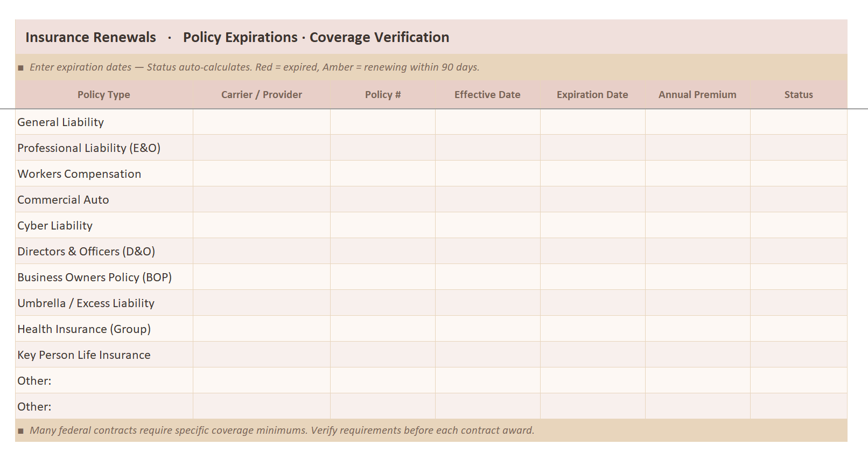
Task: Select Expiration Date cell for Directors & Officers
Action: pos(593,251)
